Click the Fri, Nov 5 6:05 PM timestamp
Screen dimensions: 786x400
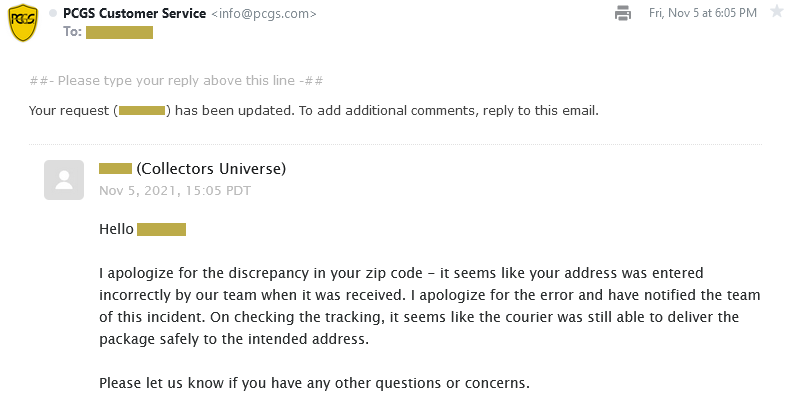pos(702,13)
